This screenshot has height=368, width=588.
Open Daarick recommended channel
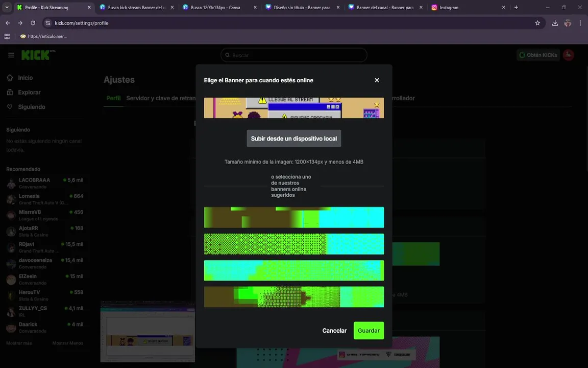(x=45, y=328)
